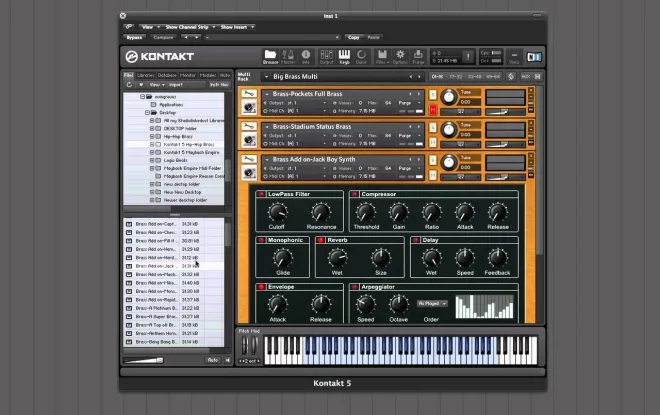Viewport: 660px width, 415px height.
Task: Click the rack workspace icon beside page buttons
Action: 511,77
